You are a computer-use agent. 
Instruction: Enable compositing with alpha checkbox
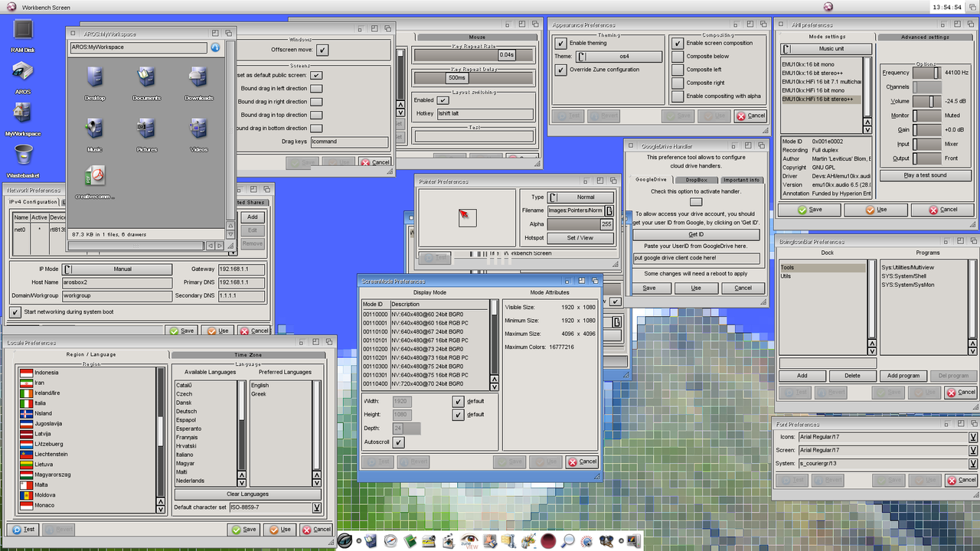(x=678, y=96)
